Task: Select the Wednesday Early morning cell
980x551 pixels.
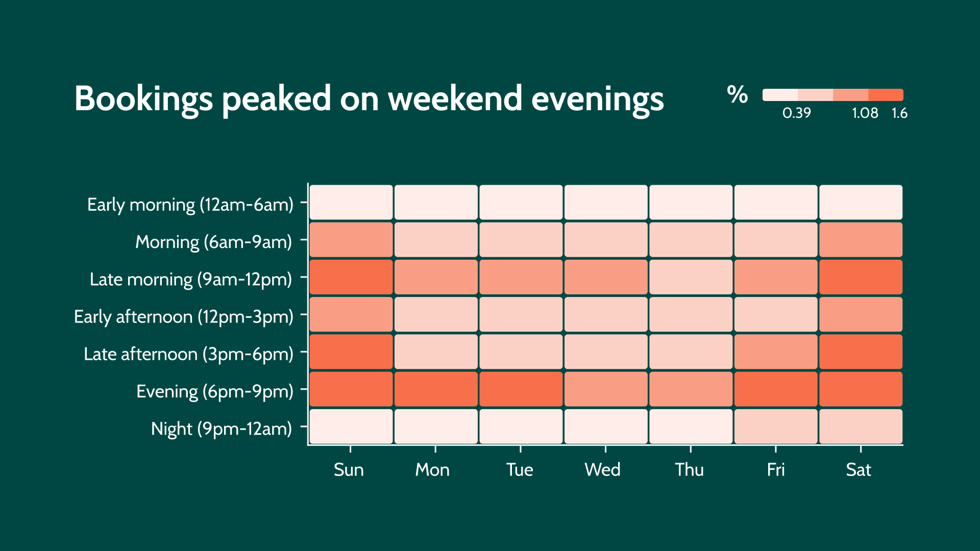Action: (606, 203)
